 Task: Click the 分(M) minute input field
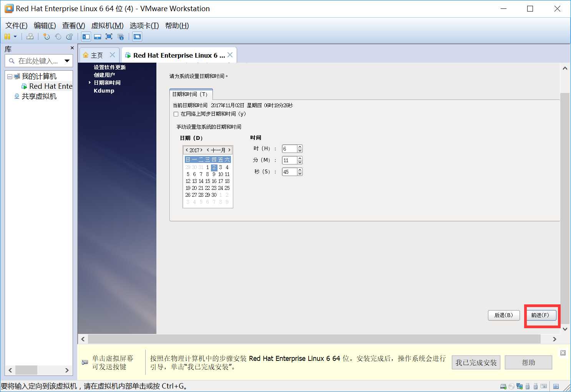click(x=289, y=160)
